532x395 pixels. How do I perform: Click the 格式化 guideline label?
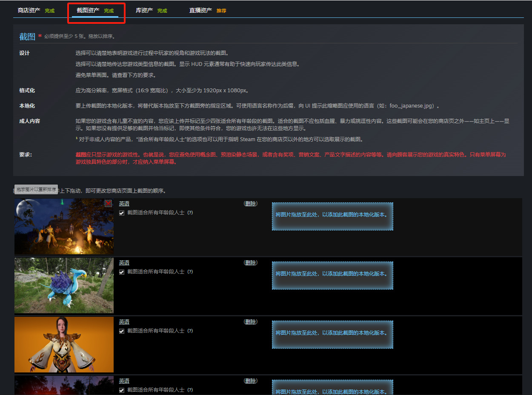tap(27, 91)
